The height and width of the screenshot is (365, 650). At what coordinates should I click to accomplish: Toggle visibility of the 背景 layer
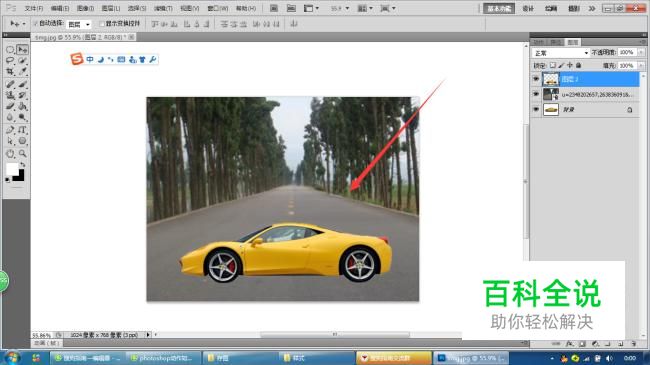(x=536, y=110)
